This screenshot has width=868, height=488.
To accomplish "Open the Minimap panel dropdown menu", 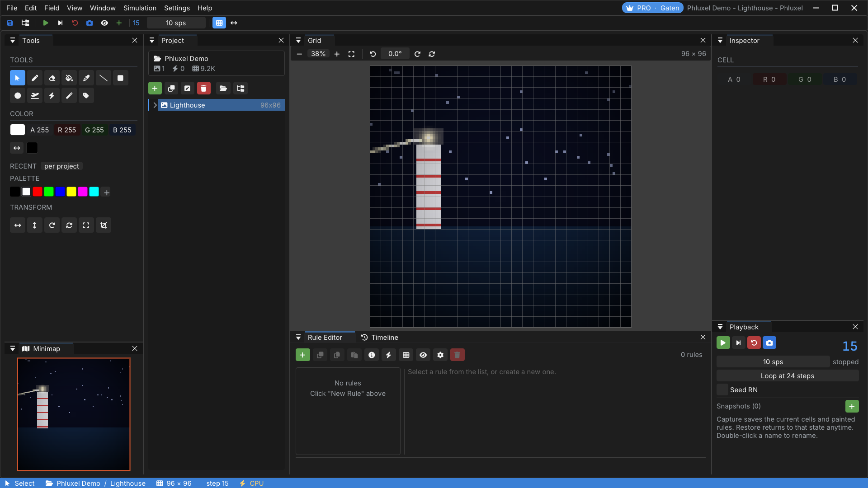I will click(x=13, y=349).
